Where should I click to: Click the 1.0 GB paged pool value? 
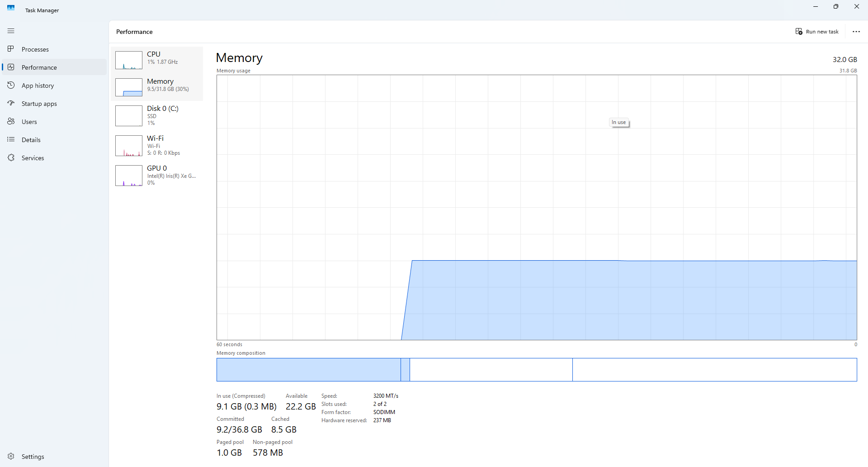pos(229,453)
